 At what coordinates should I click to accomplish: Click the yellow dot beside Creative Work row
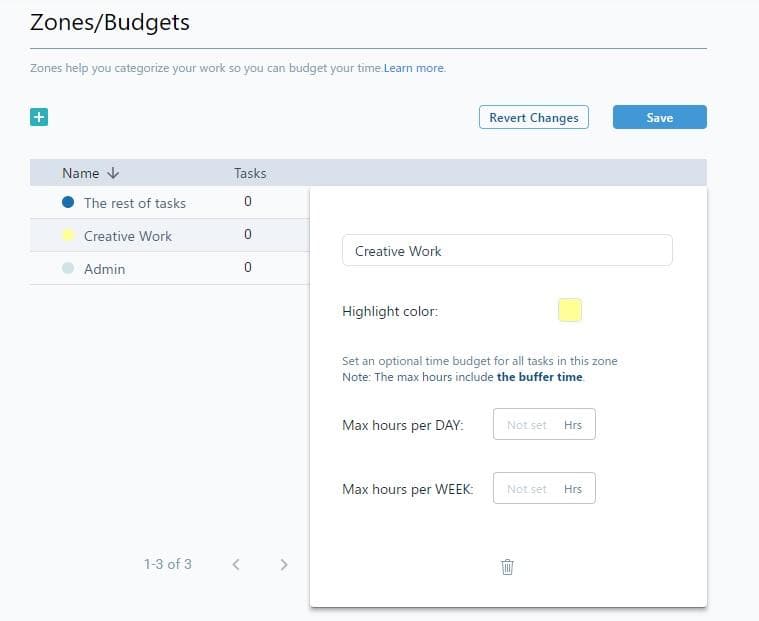pos(68,236)
